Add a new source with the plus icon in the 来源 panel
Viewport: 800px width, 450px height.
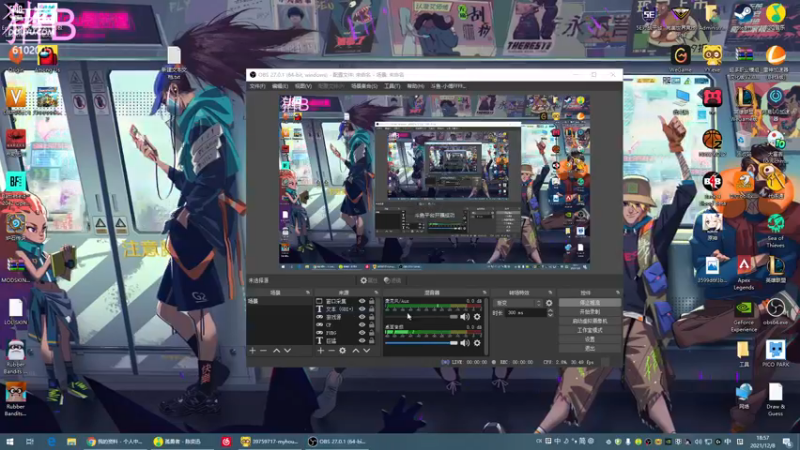tap(320, 351)
